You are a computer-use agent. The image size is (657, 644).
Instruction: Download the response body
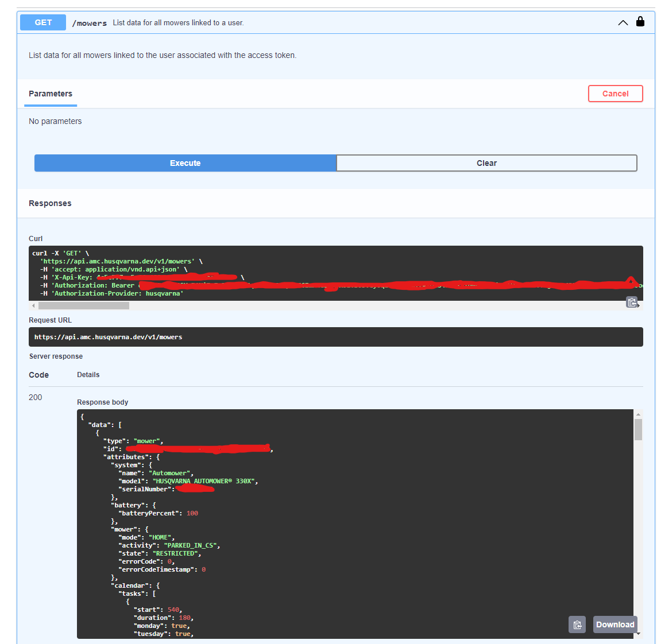click(x=615, y=624)
